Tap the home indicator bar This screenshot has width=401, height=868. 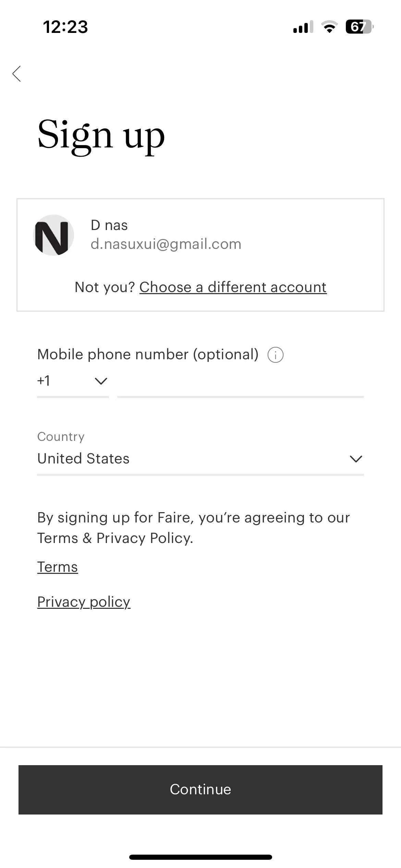[x=200, y=857]
